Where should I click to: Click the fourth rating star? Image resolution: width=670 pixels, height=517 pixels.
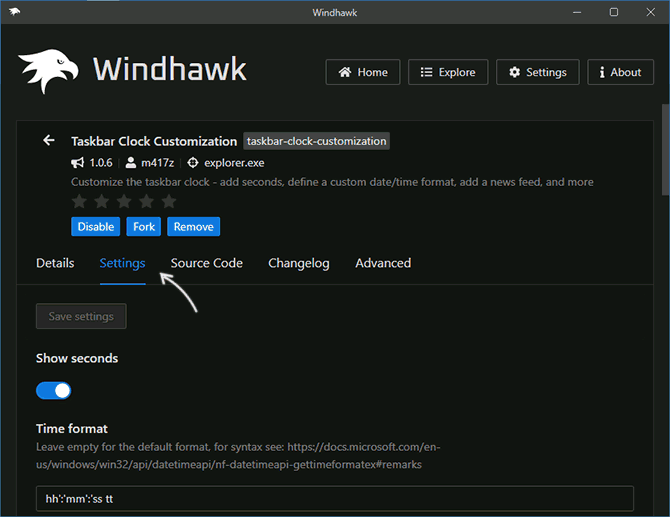point(147,201)
